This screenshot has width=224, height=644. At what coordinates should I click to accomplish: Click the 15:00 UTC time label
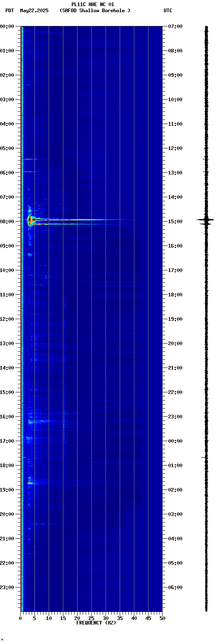pos(175,222)
